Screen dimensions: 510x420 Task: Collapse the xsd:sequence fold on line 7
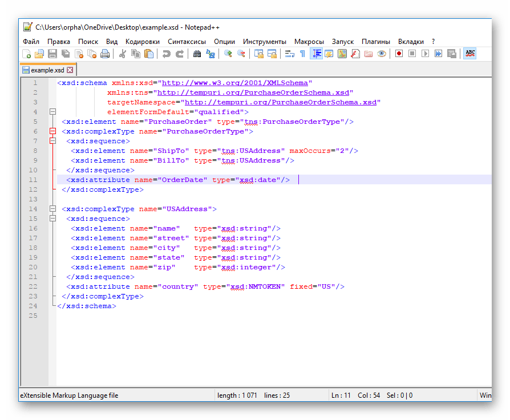[x=52, y=141]
